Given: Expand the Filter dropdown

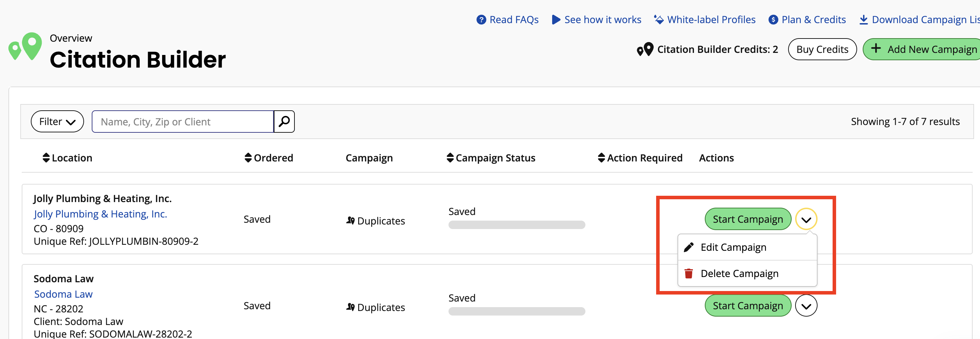Looking at the screenshot, I should point(57,122).
